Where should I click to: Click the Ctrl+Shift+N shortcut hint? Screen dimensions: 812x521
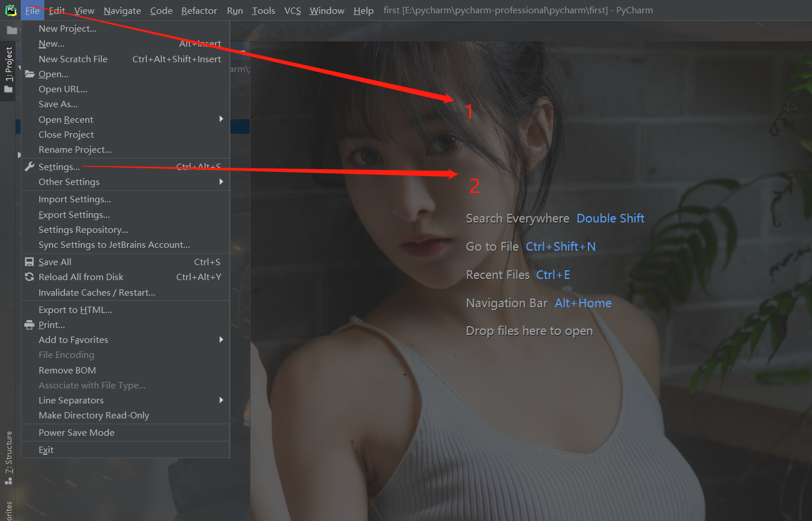coord(561,247)
